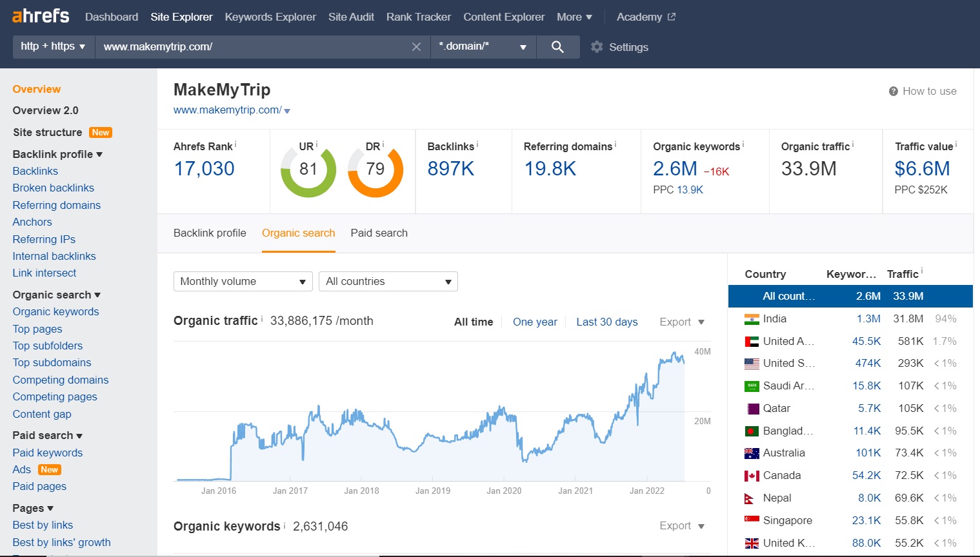Select the All countries table row

[850, 296]
